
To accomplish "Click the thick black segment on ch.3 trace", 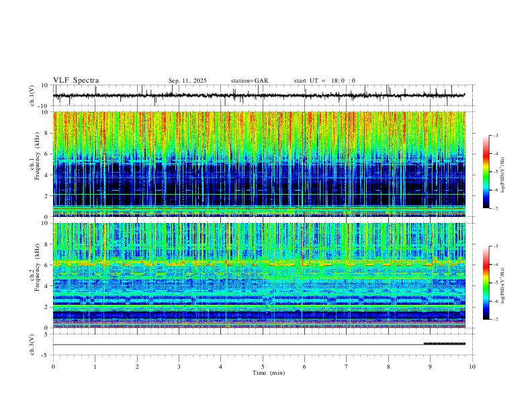I will (x=445, y=344).
